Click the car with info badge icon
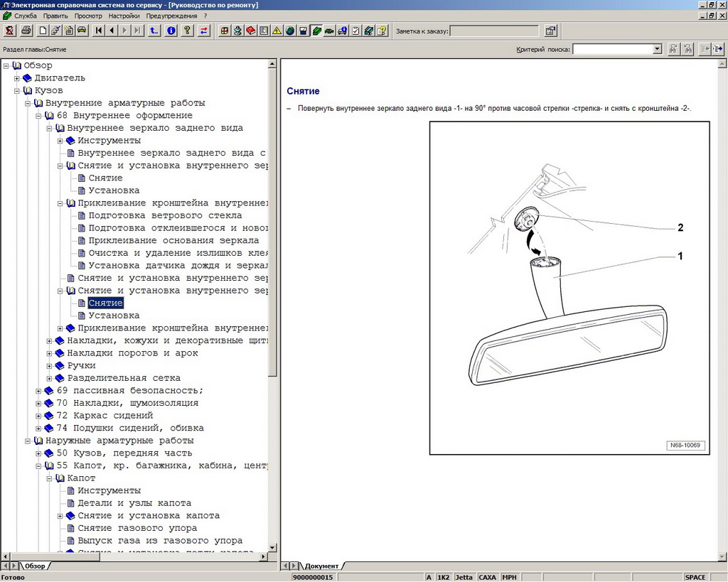 (x=343, y=31)
